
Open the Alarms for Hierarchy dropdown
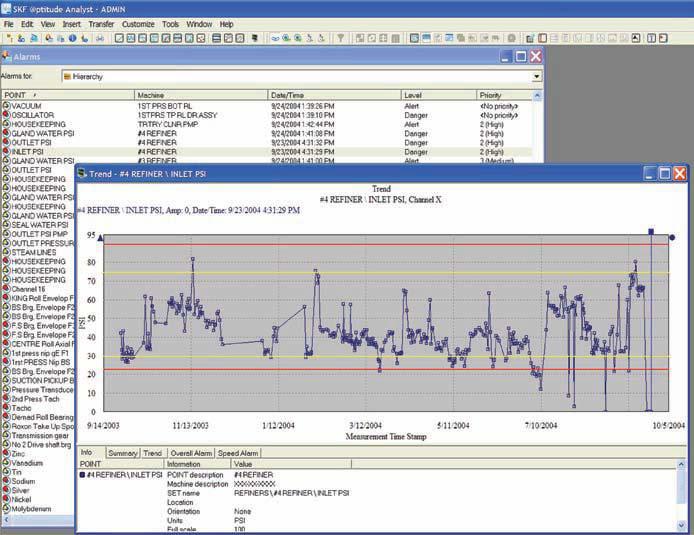(536, 77)
